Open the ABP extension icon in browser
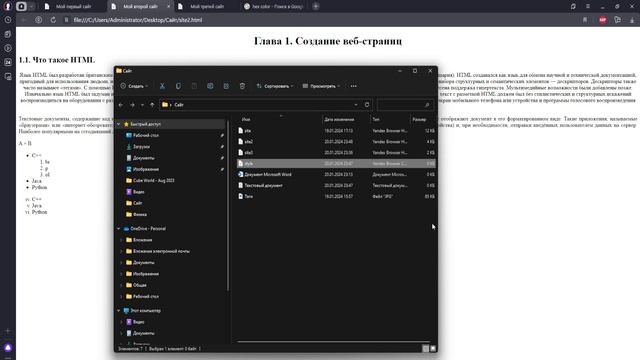 (x=602, y=20)
